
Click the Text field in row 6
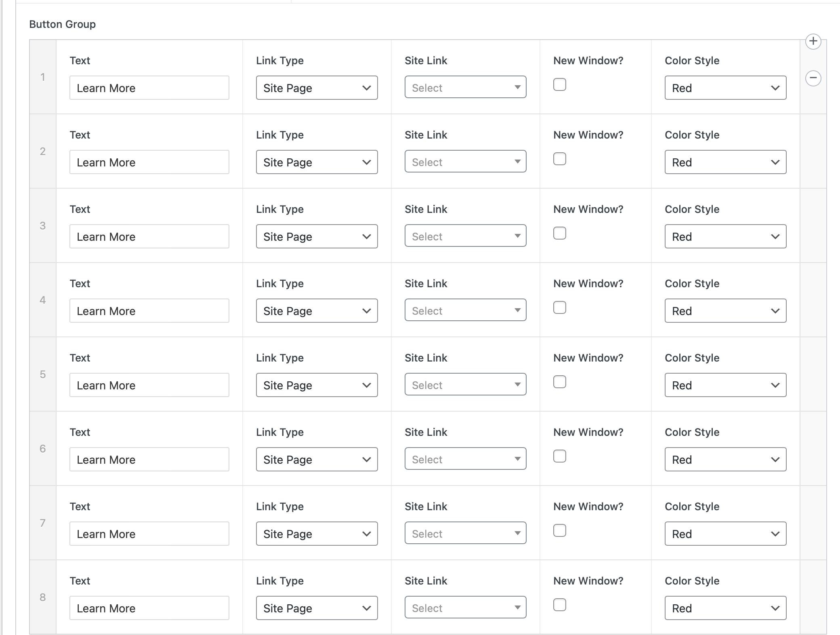coord(149,459)
